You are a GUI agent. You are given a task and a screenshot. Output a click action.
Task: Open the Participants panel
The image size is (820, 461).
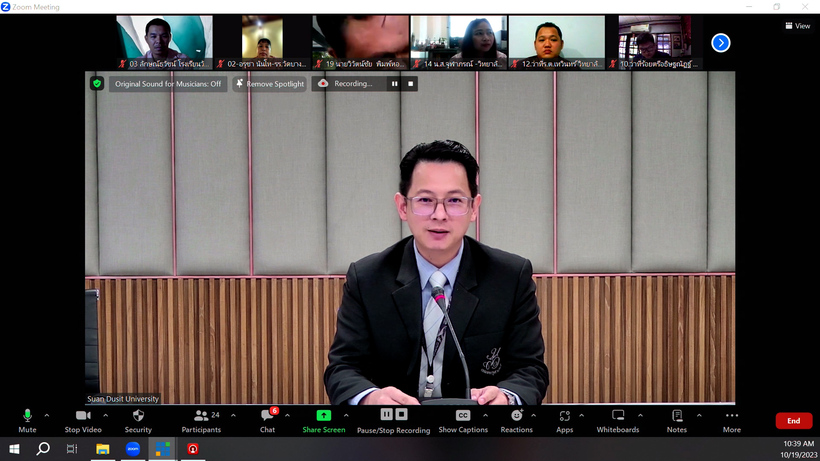[x=201, y=419]
